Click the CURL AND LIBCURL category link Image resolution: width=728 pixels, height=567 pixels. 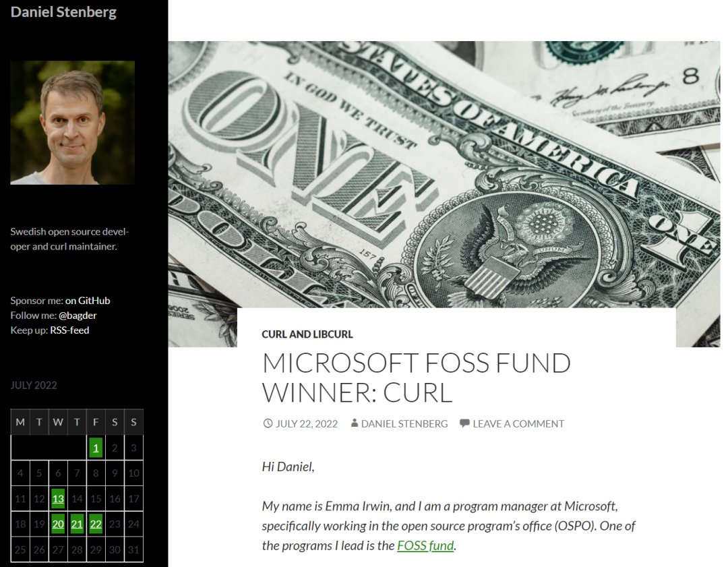pos(307,334)
